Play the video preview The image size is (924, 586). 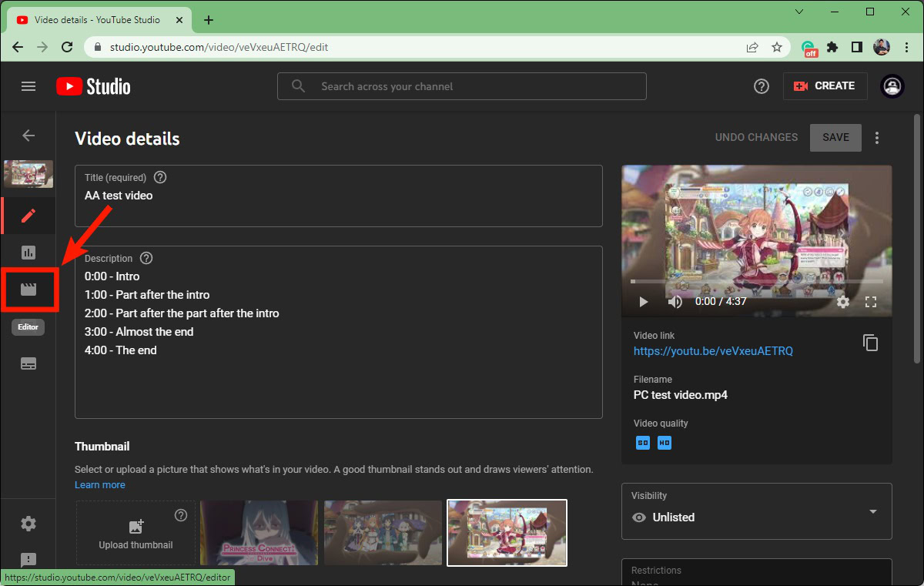(x=644, y=302)
